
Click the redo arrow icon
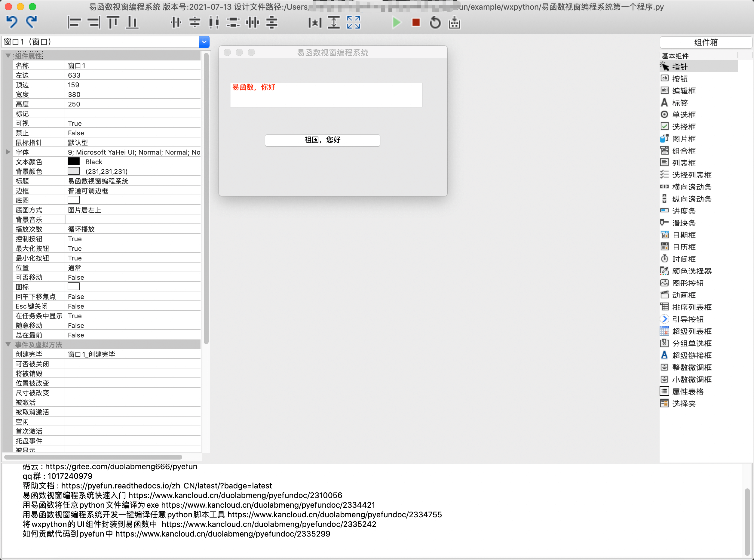(x=32, y=22)
